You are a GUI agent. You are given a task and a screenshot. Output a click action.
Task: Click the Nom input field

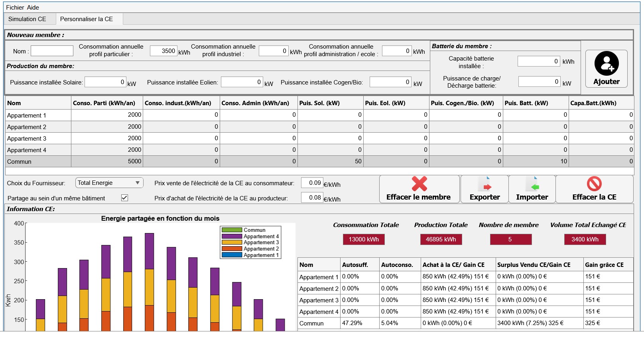point(52,51)
